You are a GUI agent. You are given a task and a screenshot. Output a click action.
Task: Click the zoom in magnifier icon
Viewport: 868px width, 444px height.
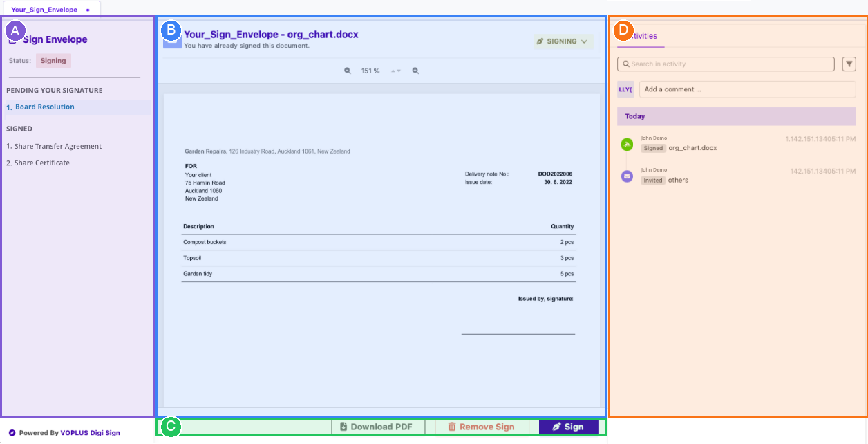pyautogui.click(x=415, y=71)
